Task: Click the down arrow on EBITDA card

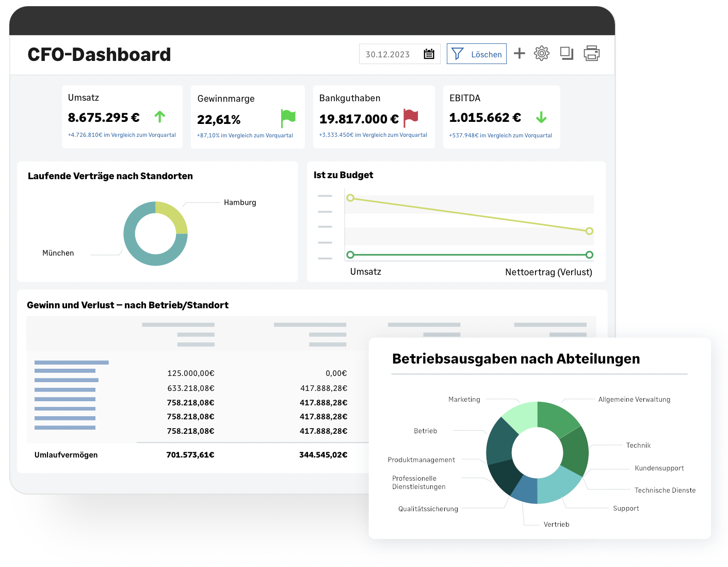Action: 541,118
